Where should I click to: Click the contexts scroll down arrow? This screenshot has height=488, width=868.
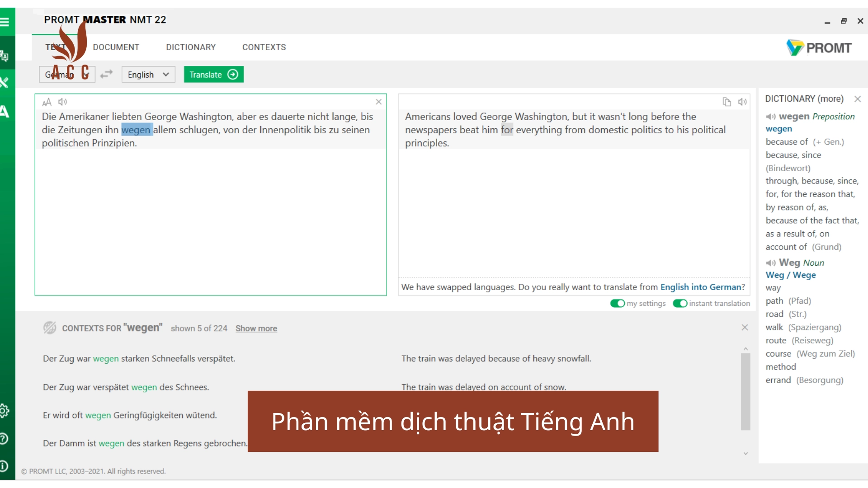[745, 453]
